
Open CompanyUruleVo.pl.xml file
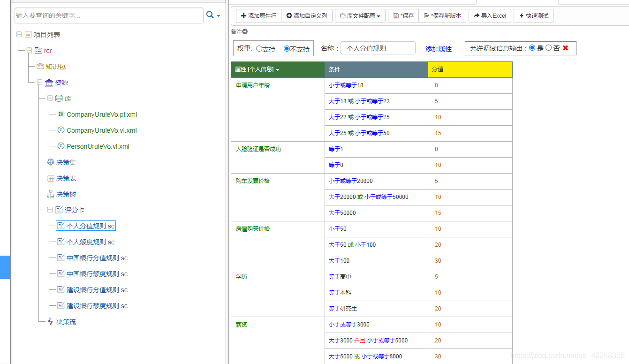coord(102,114)
